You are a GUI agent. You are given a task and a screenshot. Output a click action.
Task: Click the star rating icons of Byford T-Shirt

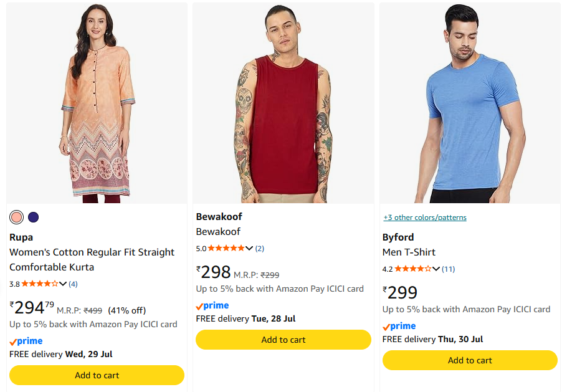(x=413, y=269)
